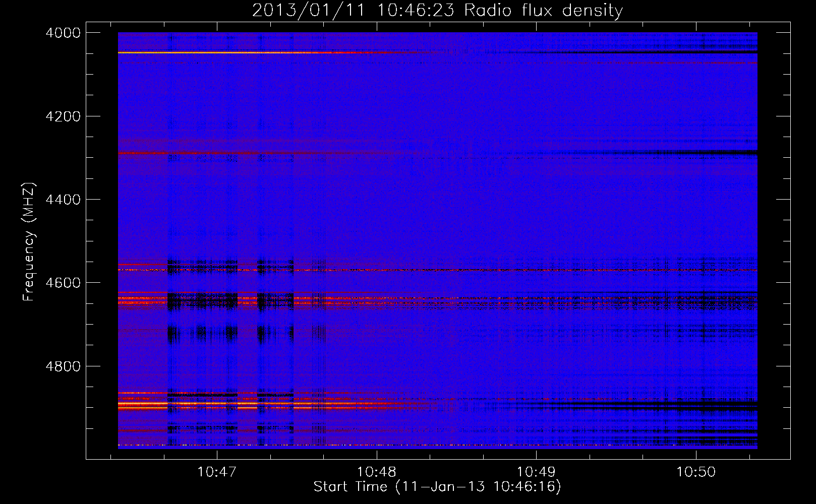Viewport: 816px width, 504px height.
Task: Click the "Start Time (11-Jan-13 10:46:16)" axis label
Action: tap(437, 487)
